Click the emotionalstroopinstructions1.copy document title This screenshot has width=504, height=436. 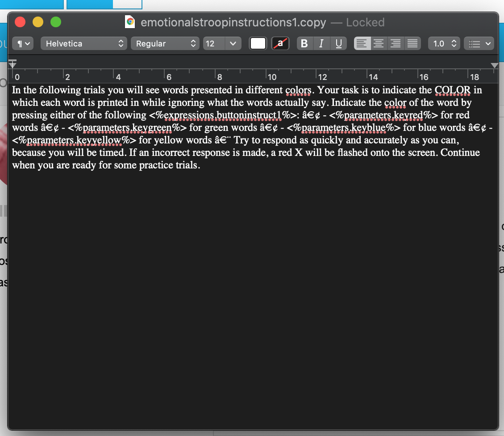(233, 22)
